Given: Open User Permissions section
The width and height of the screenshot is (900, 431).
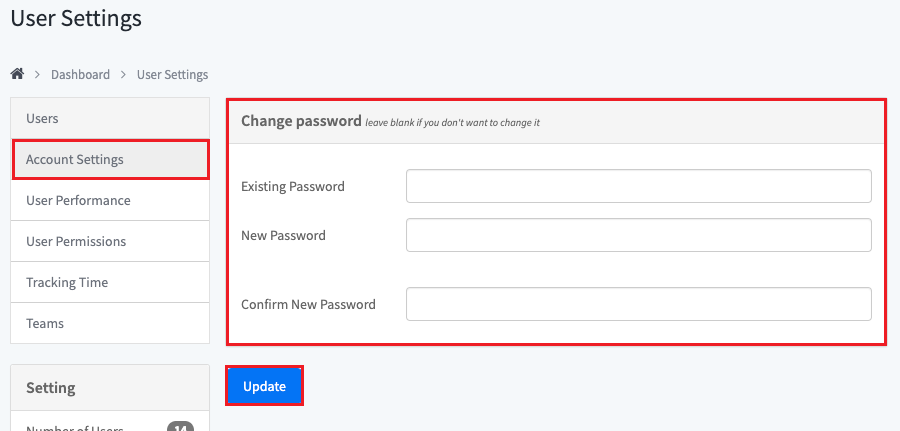Looking at the screenshot, I should click(76, 242).
